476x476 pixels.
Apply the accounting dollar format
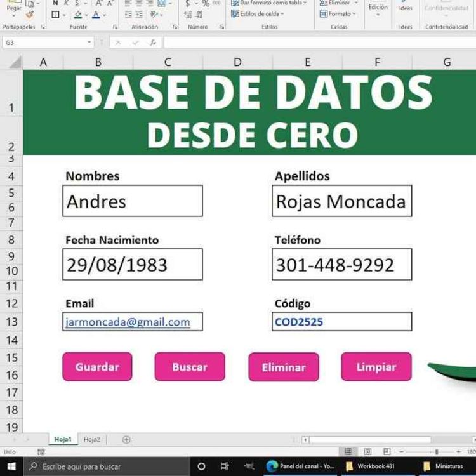pos(188,3)
